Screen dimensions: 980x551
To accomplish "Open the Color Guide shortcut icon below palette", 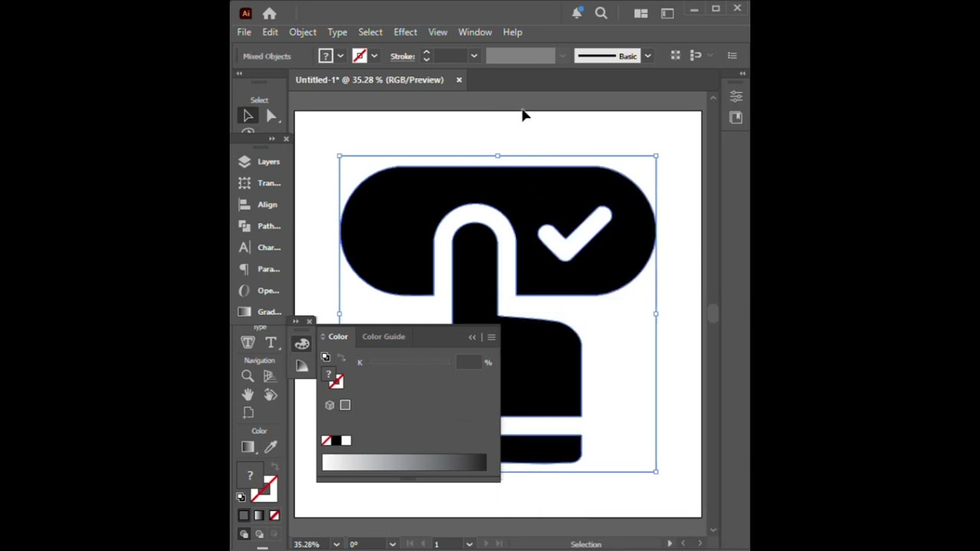I will [x=302, y=367].
